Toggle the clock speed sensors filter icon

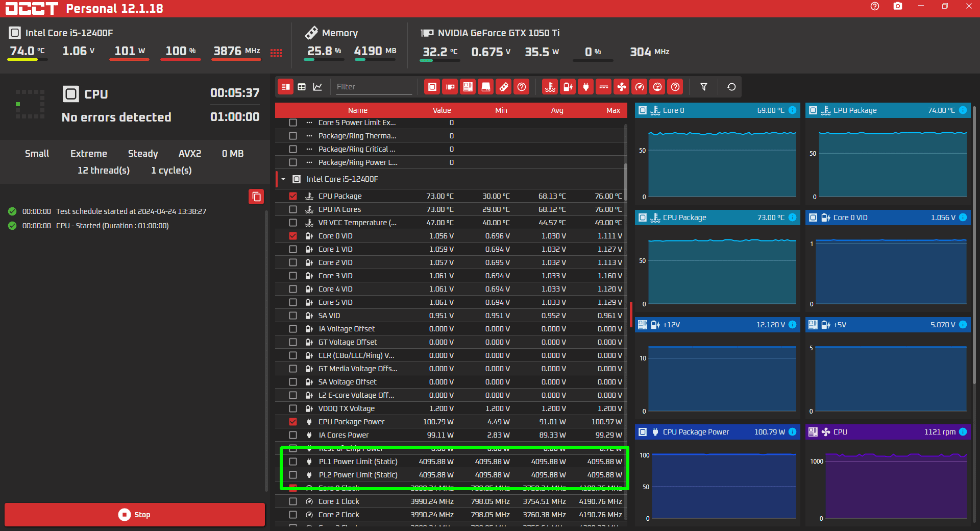[x=640, y=87]
